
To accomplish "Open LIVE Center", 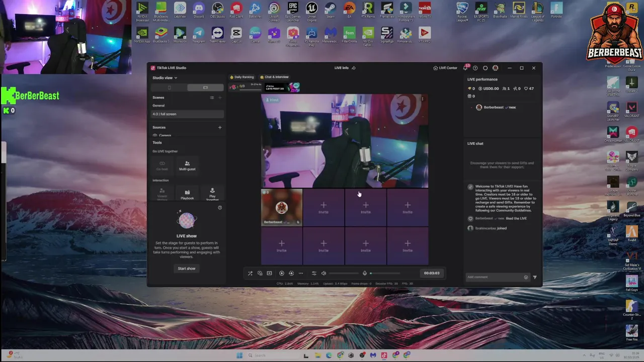I will point(445,68).
